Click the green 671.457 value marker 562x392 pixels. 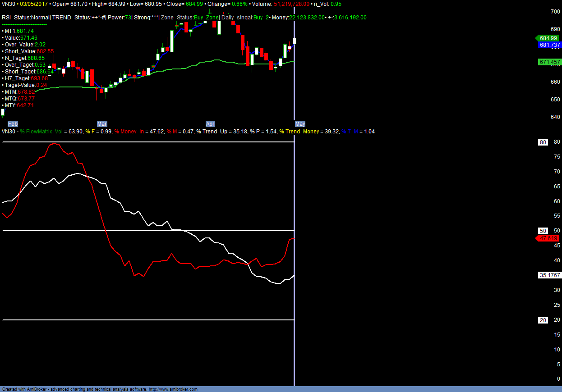pos(549,62)
